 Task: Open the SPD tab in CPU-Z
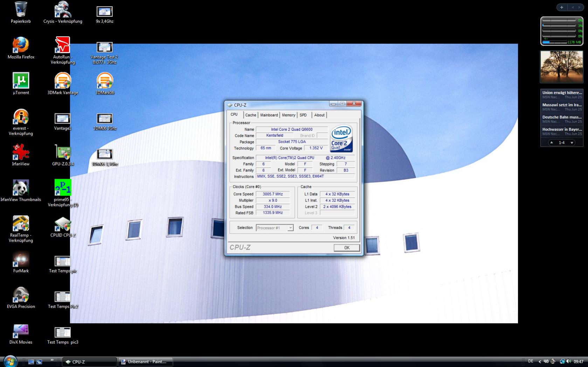pyautogui.click(x=303, y=115)
